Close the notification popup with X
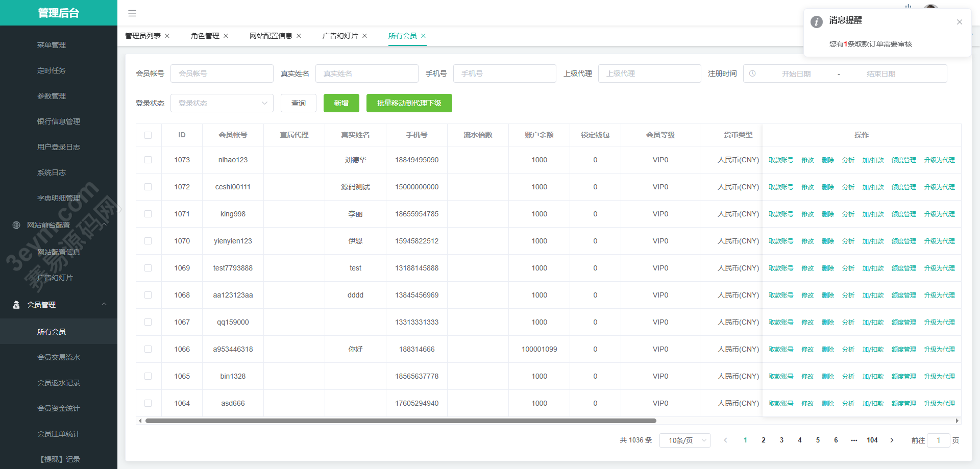Image resolution: width=980 pixels, height=469 pixels. 960,22
